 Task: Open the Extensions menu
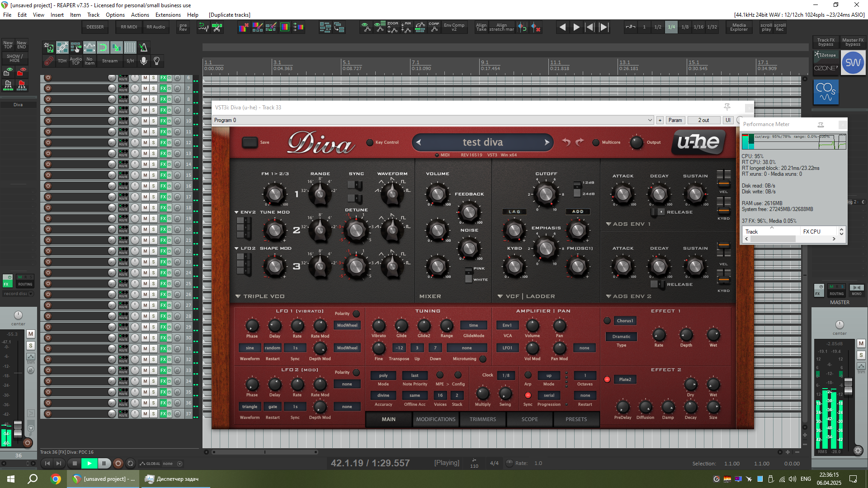pos(168,15)
